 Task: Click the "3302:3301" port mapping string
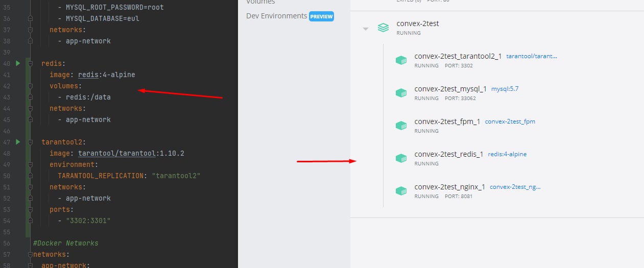pos(88,221)
